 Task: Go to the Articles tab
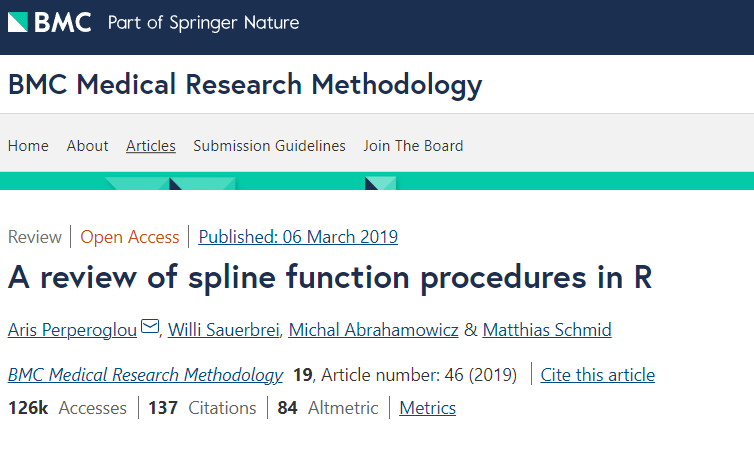[x=151, y=146]
